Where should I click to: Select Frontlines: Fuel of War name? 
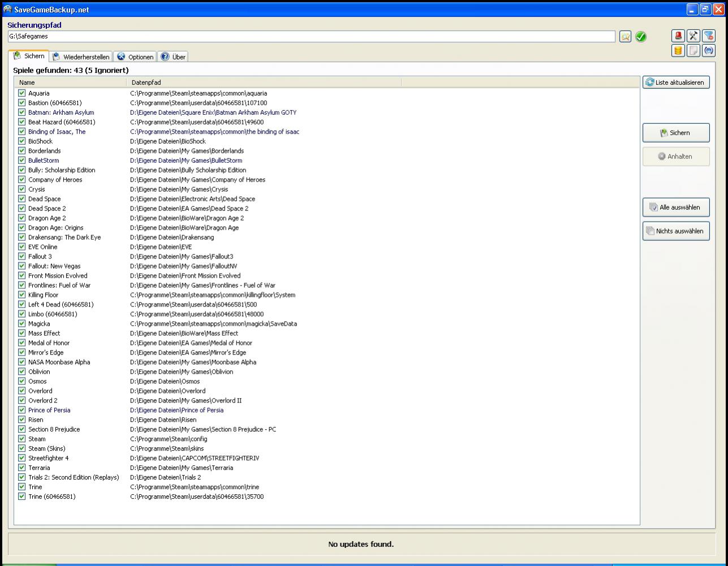tap(59, 286)
